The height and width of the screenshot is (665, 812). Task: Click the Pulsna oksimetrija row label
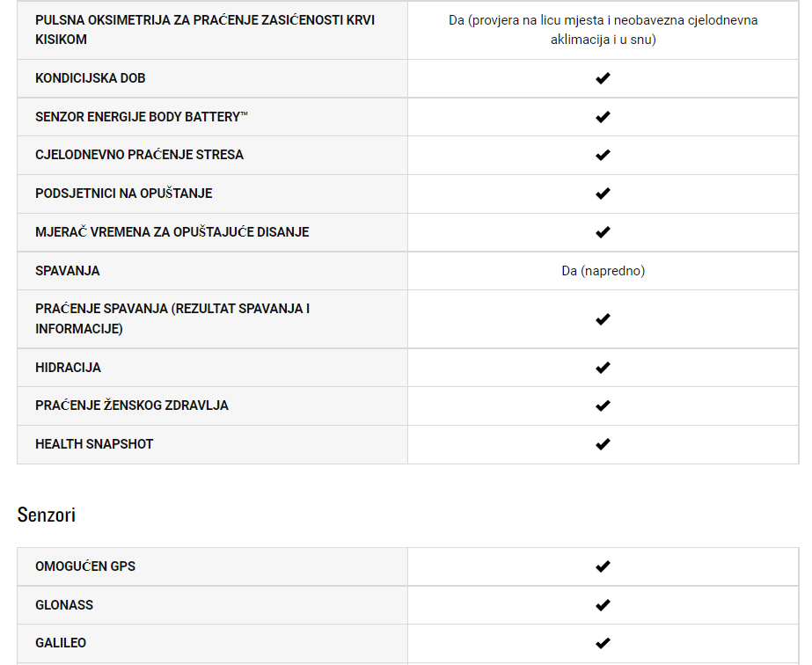tap(205, 30)
